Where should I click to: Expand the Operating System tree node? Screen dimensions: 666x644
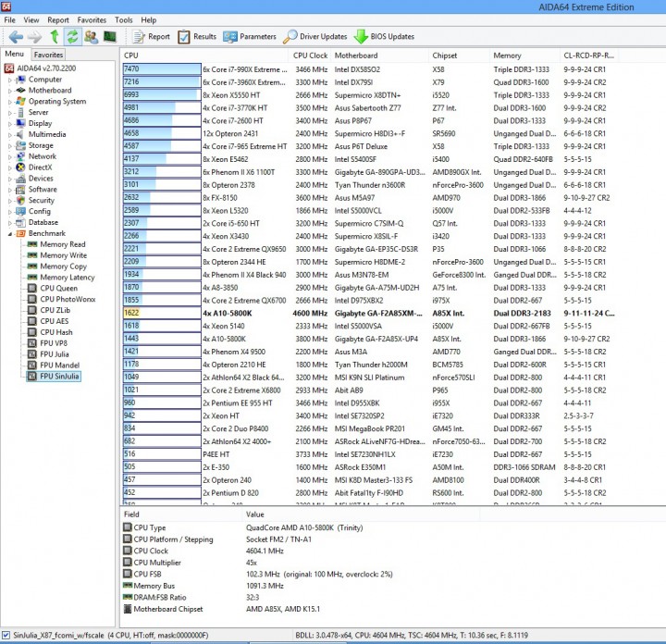click(x=10, y=102)
